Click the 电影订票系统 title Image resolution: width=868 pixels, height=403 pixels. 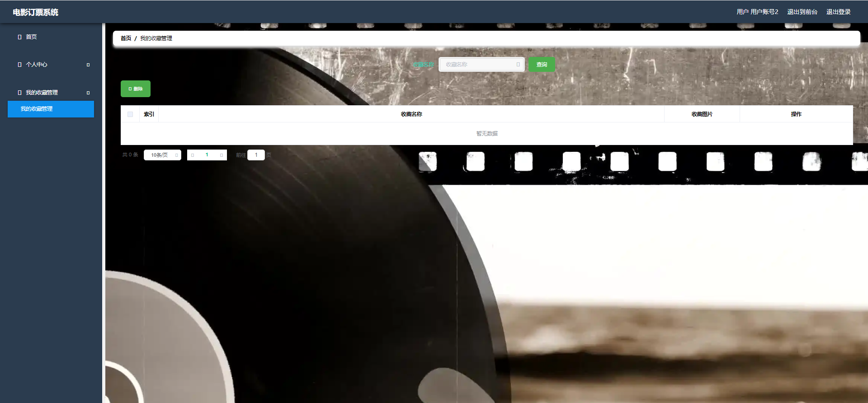(x=35, y=12)
